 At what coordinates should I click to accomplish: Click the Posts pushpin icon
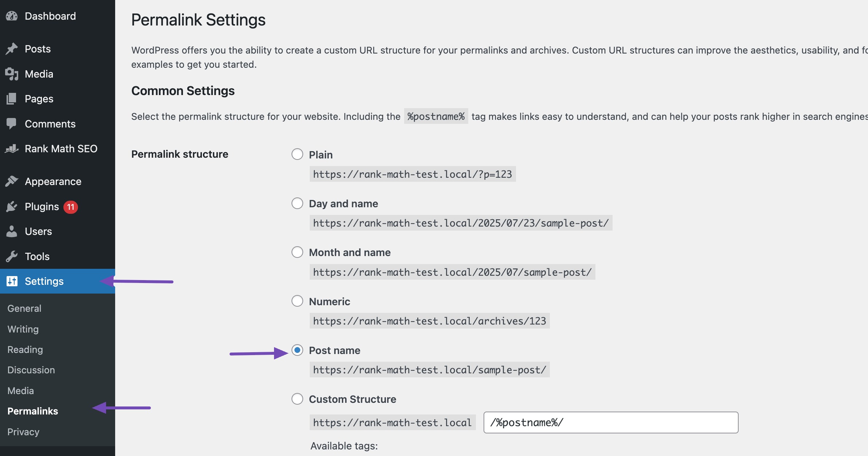[x=12, y=49]
